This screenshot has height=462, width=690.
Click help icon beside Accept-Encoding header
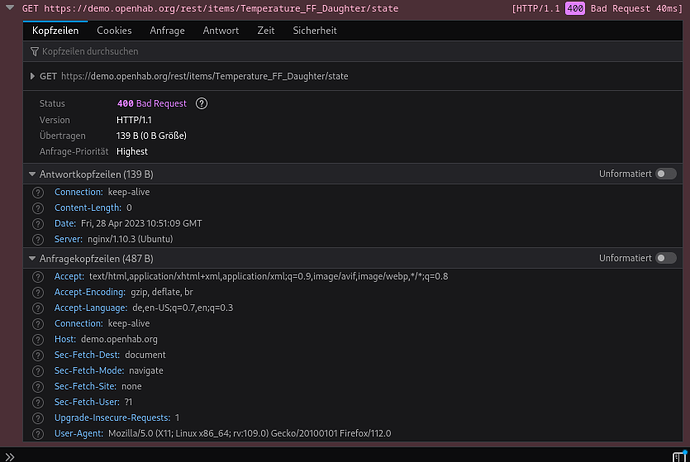pyautogui.click(x=38, y=292)
